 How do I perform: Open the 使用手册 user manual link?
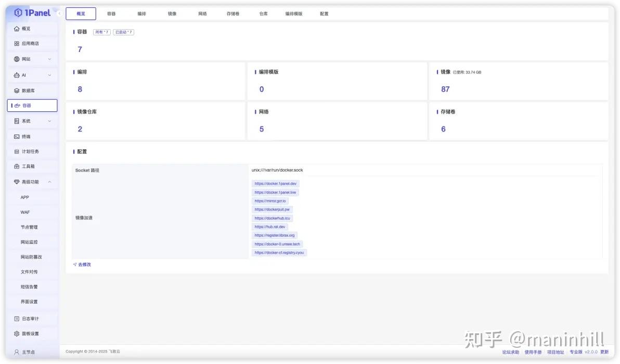(x=533, y=352)
